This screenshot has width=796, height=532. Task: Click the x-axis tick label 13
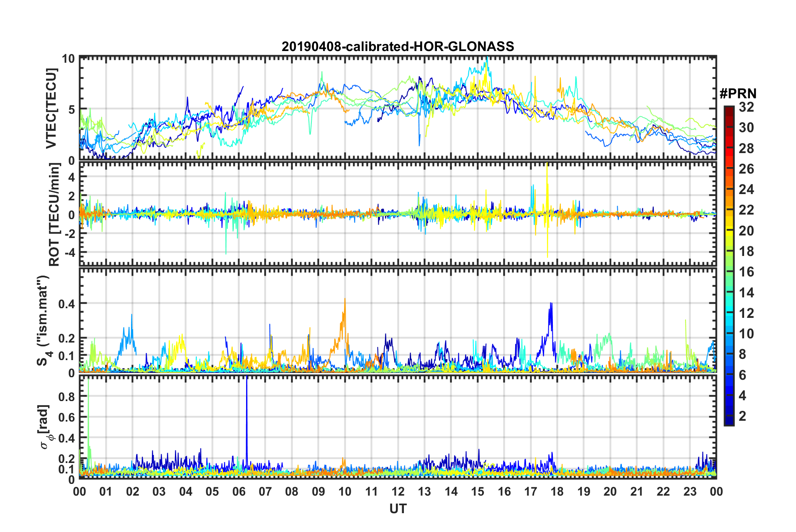pyautogui.click(x=424, y=491)
